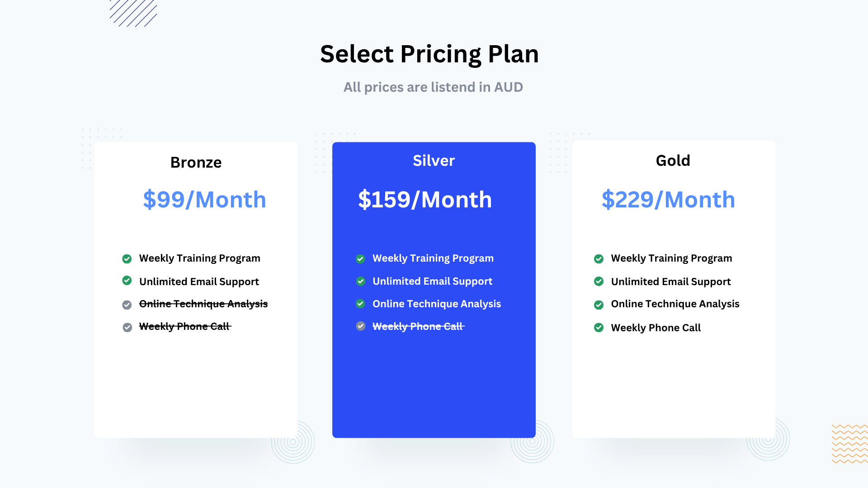The image size is (868, 488).
Task: Click the strikethrough Weekly Phone Call in Silver
Action: point(418,326)
